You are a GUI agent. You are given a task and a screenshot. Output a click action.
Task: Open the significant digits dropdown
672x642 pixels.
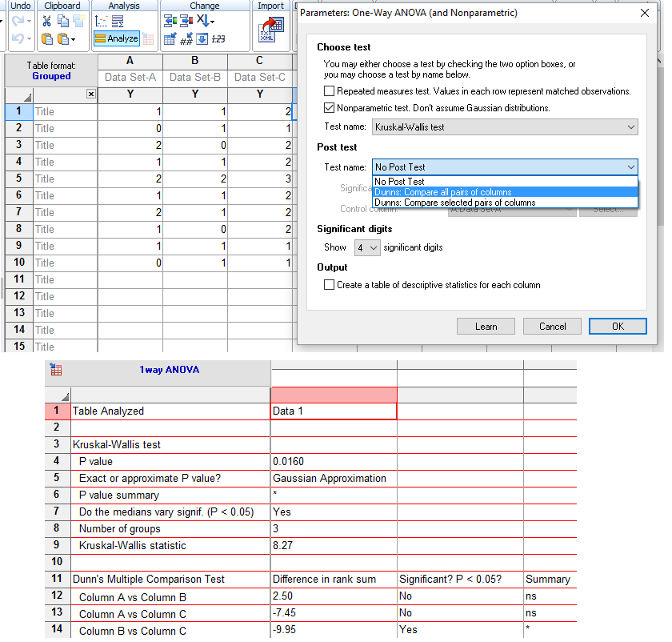point(367,247)
